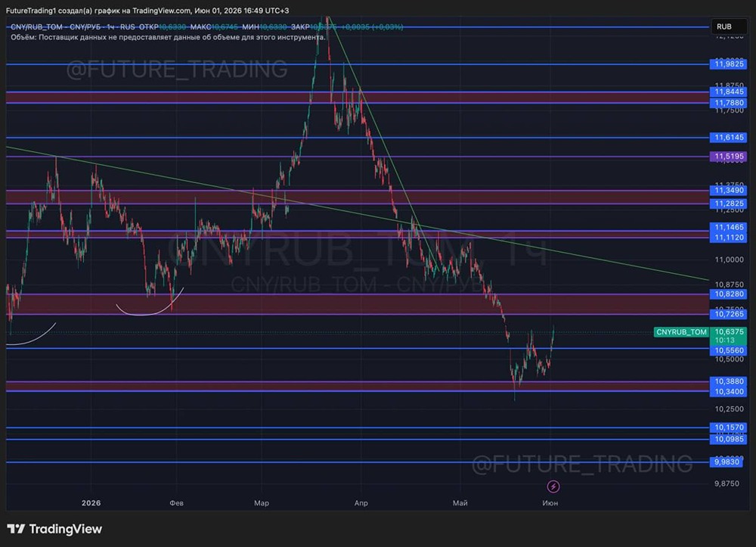
Task: Select the 11,9825 level price label
Action: click(x=729, y=64)
